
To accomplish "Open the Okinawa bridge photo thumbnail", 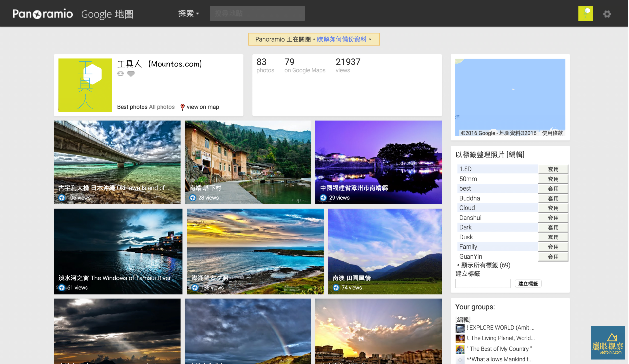I will (x=117, y=162).
